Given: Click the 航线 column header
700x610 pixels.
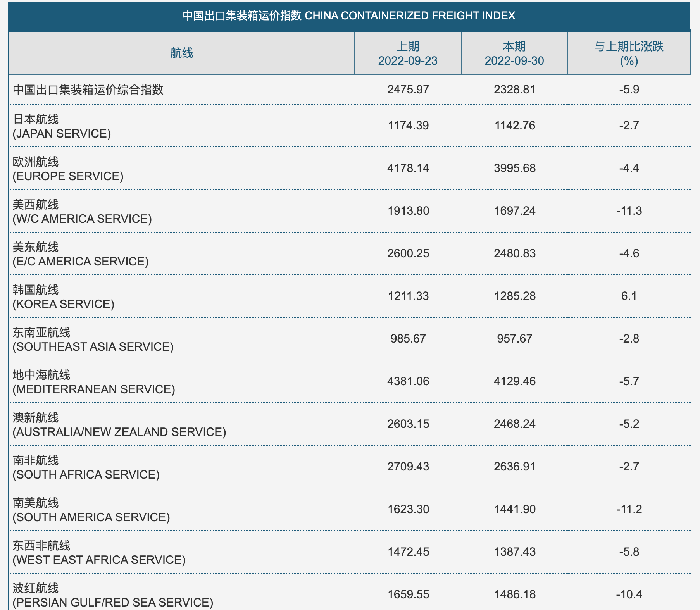Looking at the screenshot, I should point(181,53).
